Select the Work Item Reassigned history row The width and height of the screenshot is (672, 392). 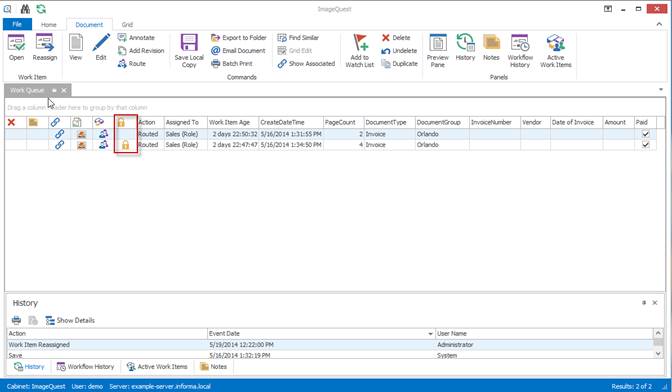click(330, 344)
